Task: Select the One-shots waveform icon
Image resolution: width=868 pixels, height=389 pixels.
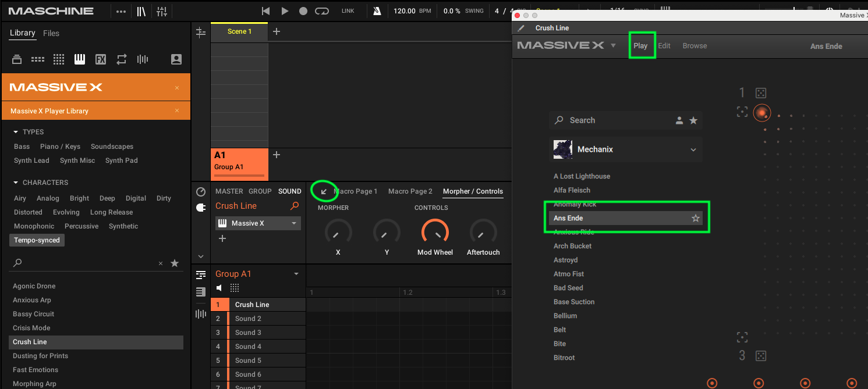Action: (143, 59)
